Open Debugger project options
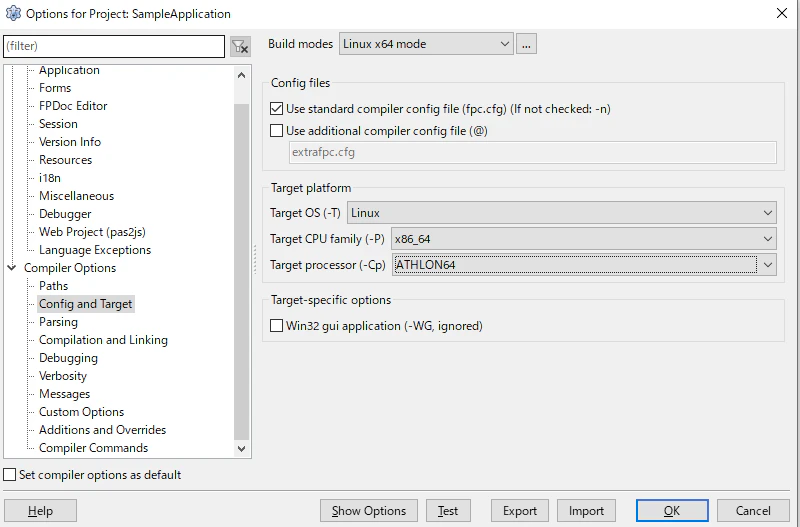Viewport: 800px width, 527px height. click(65, 214)
